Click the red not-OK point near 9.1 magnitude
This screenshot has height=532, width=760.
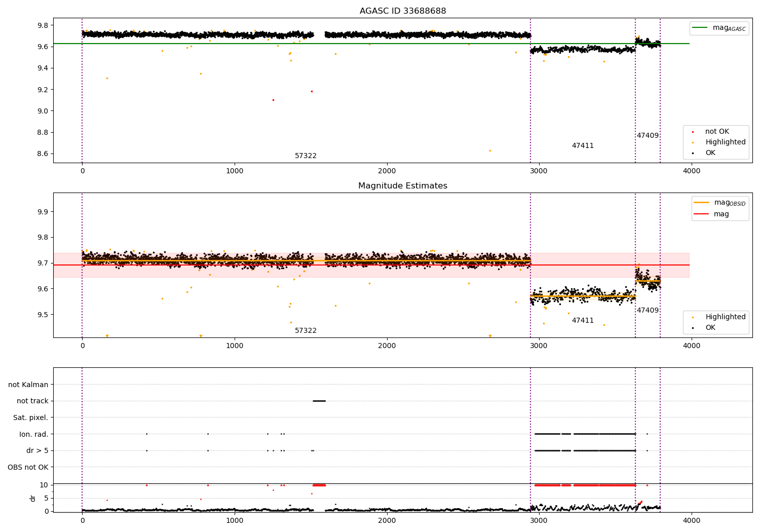(x=273, y=100)
